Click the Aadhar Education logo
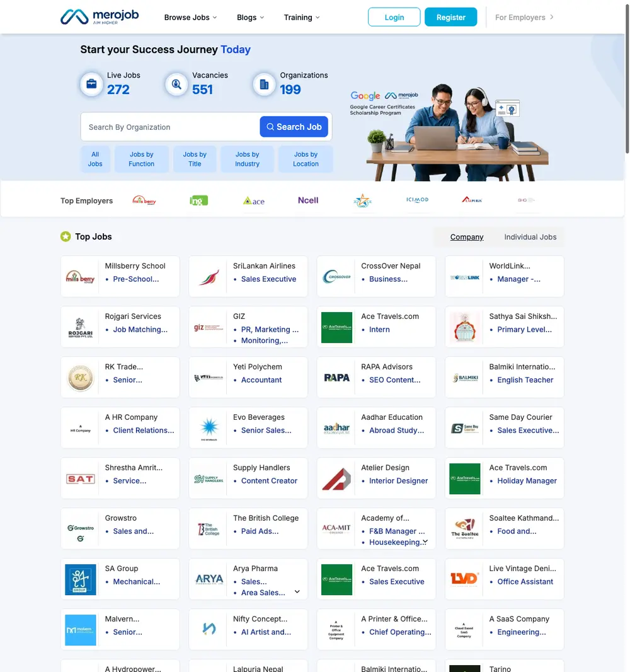The width and height of the screenshot is (630, 672). click(x=336, y=428)
